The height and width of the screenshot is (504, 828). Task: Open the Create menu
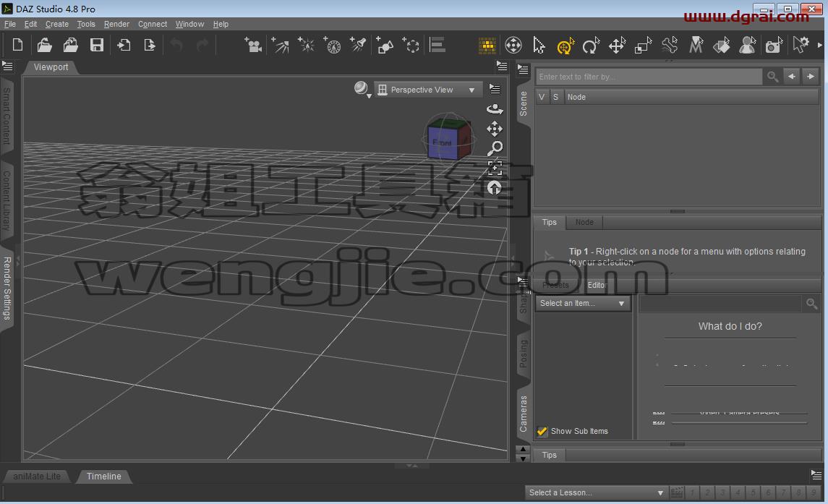pyautogui.click(x=57, y=25)
